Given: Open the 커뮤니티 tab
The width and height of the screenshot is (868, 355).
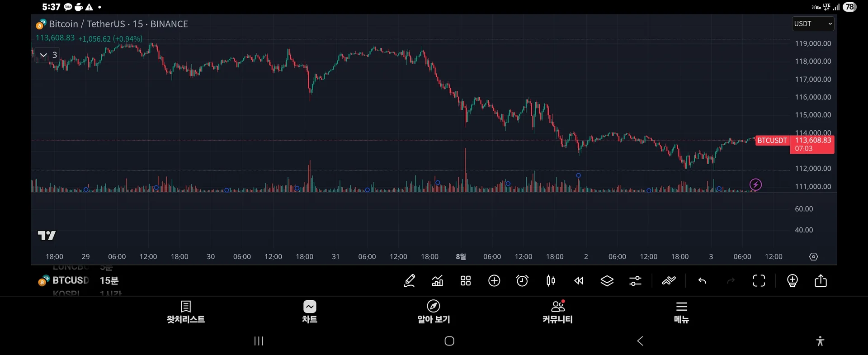Looking at the screenshot, I should [x=557, y=312].
